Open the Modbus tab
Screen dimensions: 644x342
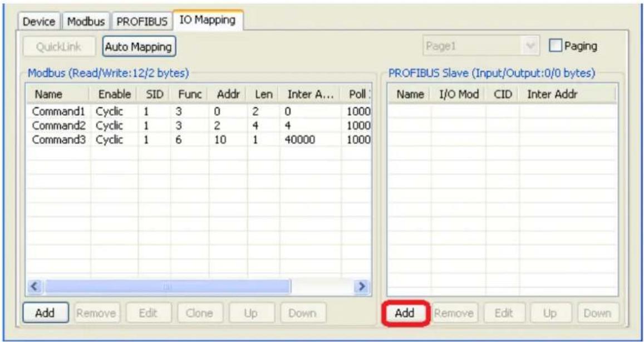86,21
